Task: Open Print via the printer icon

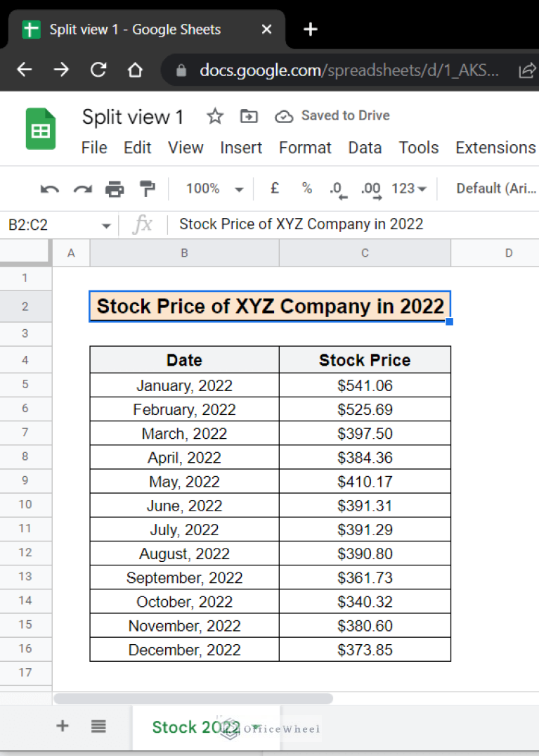Action: click(x=115, y=188)
